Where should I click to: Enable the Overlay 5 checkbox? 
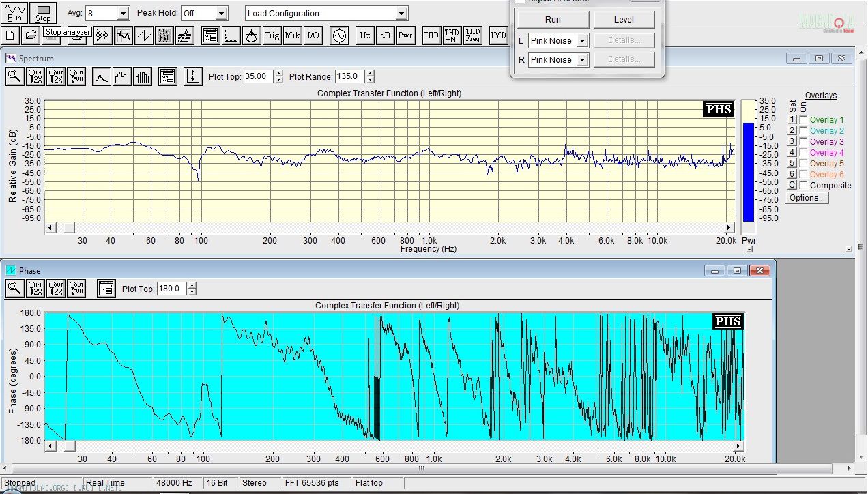(804, 164)
